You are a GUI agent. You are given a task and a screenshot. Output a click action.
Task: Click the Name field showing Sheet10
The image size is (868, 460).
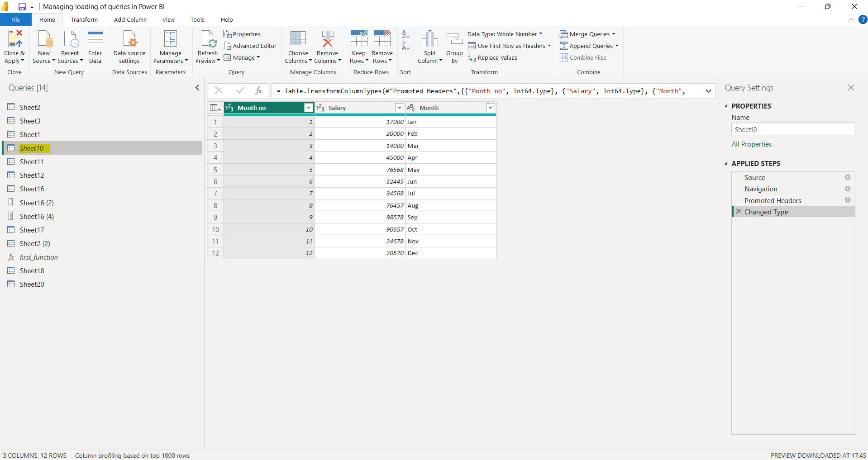coord(793,129)
